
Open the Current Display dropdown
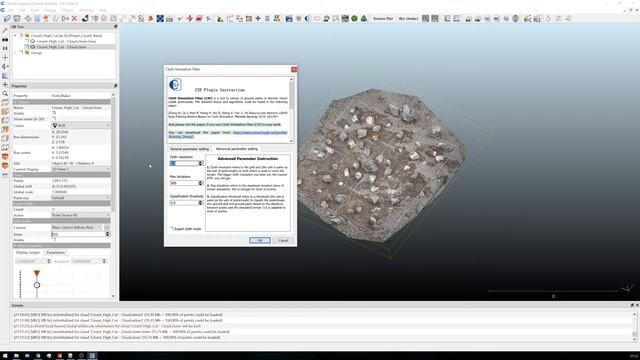coord(81,169)
